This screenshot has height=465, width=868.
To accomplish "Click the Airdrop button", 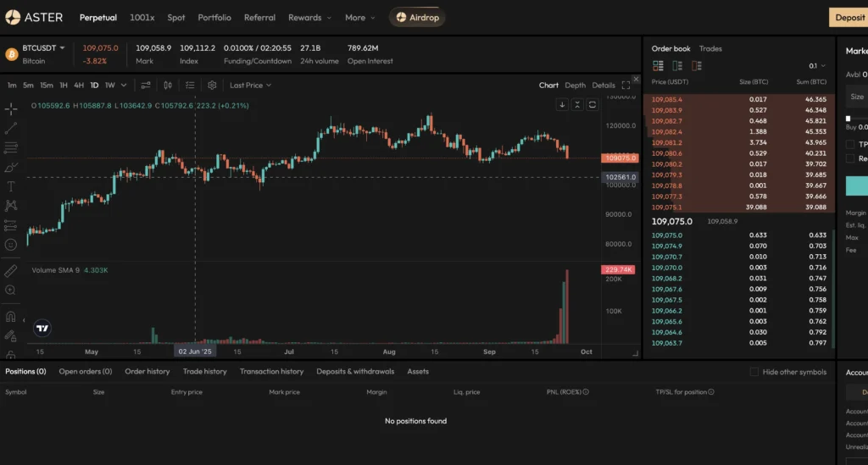I will point(417,17).
